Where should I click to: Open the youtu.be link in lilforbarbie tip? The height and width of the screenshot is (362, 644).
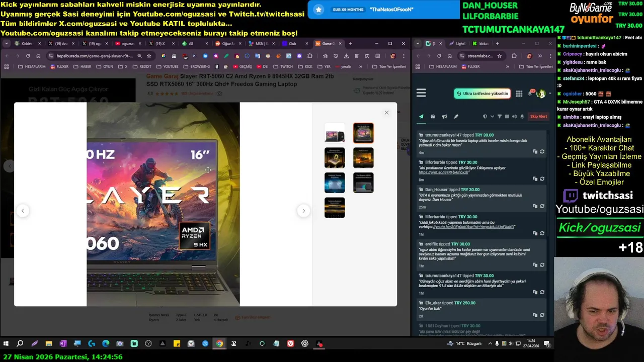tap(473, 227)
